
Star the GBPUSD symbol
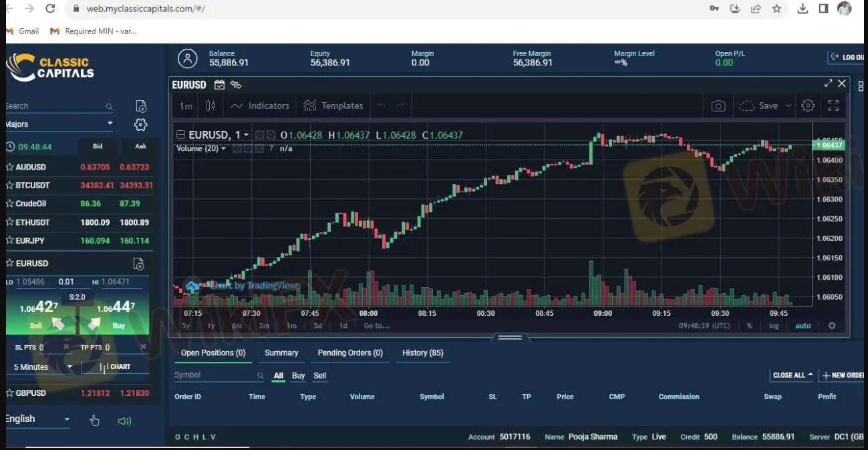10,393
